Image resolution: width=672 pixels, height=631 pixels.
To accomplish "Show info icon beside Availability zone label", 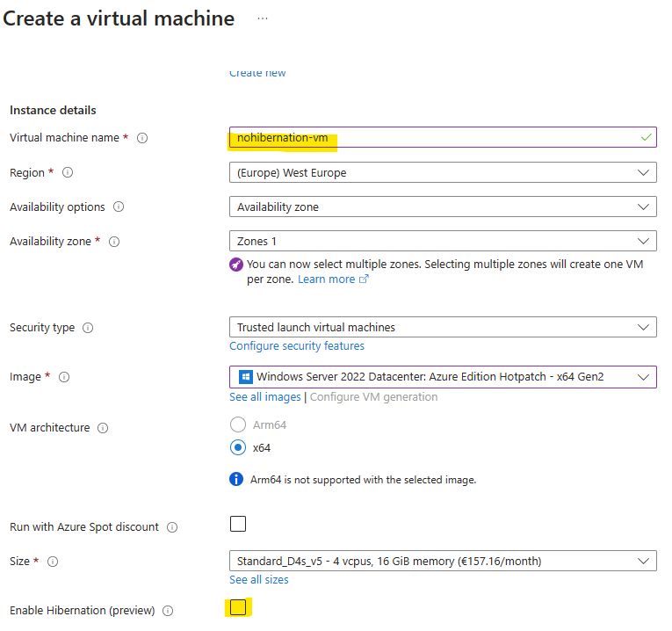I will (114, 242).
